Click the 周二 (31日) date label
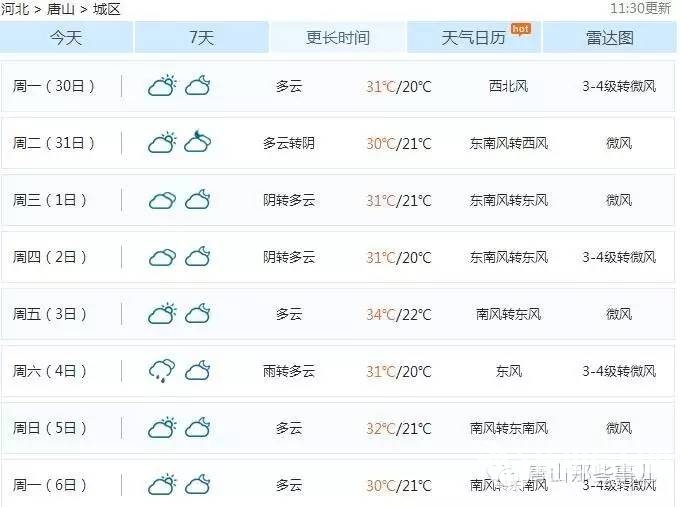Image resolution: width=680 pixels, height=507 pixels. (x=54, y=143)
